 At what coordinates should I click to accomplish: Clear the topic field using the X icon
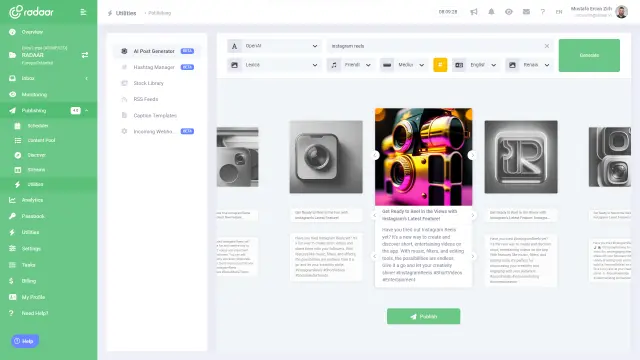(x=547, y=46)
